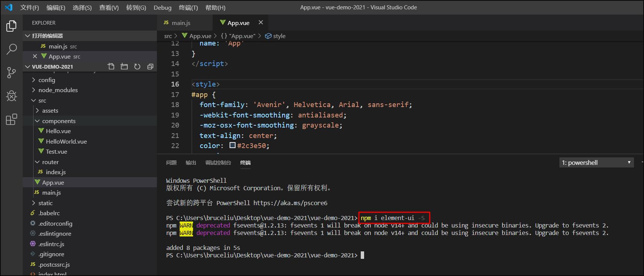Click the VS Code logo icon
644x276 pixels.
9,7
